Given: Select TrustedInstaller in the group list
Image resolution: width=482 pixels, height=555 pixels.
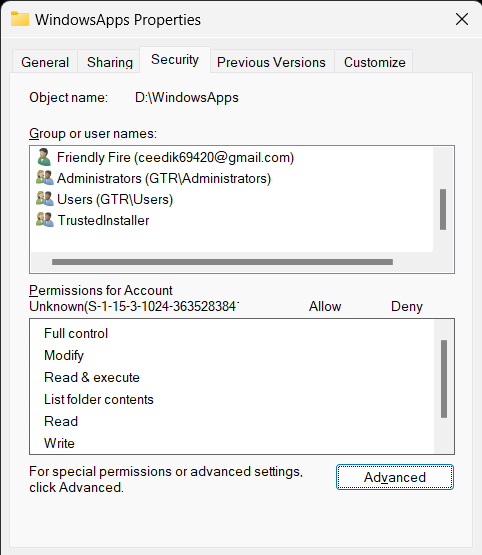Looking at the screenshot, I should [x=103, y=220].
